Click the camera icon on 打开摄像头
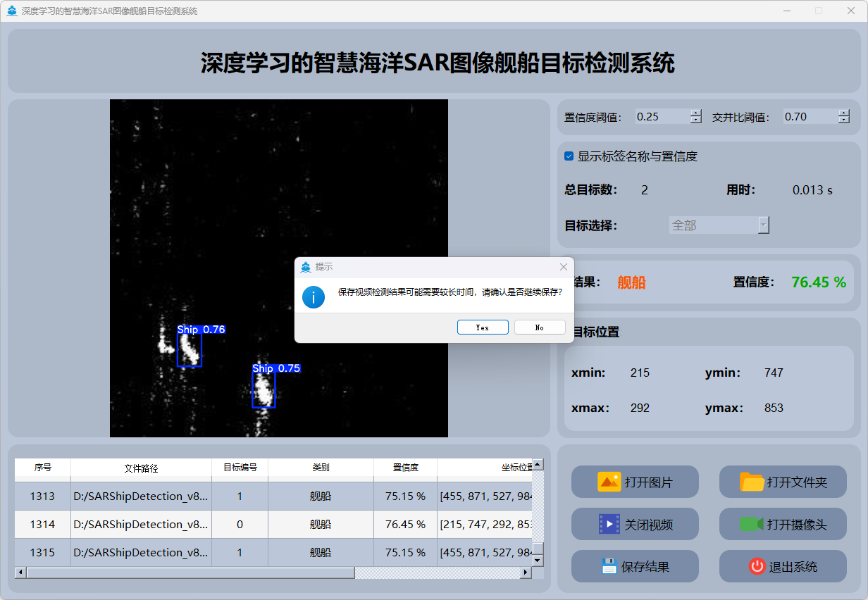Viewport: 868px width, 600px height. point(752,524)
